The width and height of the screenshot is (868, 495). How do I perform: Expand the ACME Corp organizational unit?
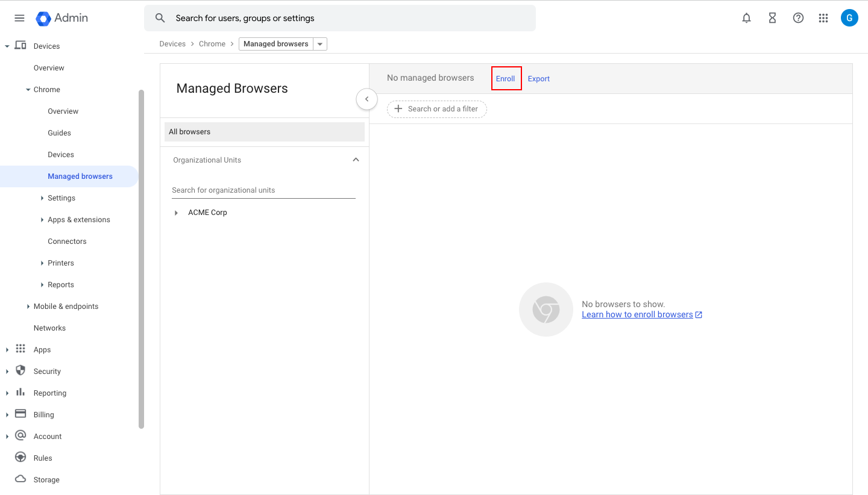coord(176,213)
